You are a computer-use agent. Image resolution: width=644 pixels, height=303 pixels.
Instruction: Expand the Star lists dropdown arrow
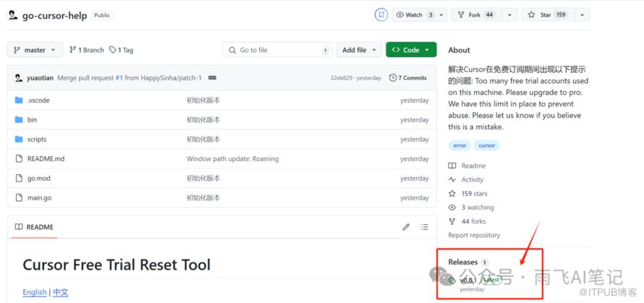(x=582, y=14)
